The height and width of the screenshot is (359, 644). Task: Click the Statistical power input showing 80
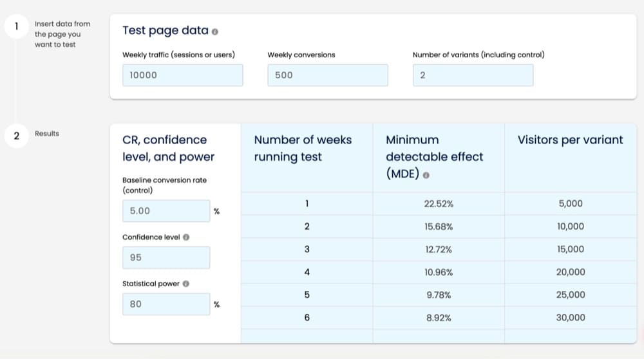point(166,304)
